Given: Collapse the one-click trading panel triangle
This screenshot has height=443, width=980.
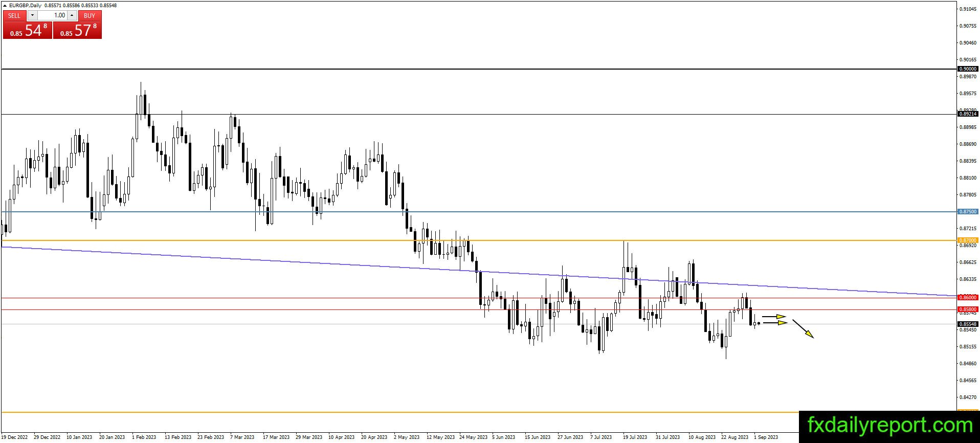Looking at the screenshot, I should pos(5,5).
